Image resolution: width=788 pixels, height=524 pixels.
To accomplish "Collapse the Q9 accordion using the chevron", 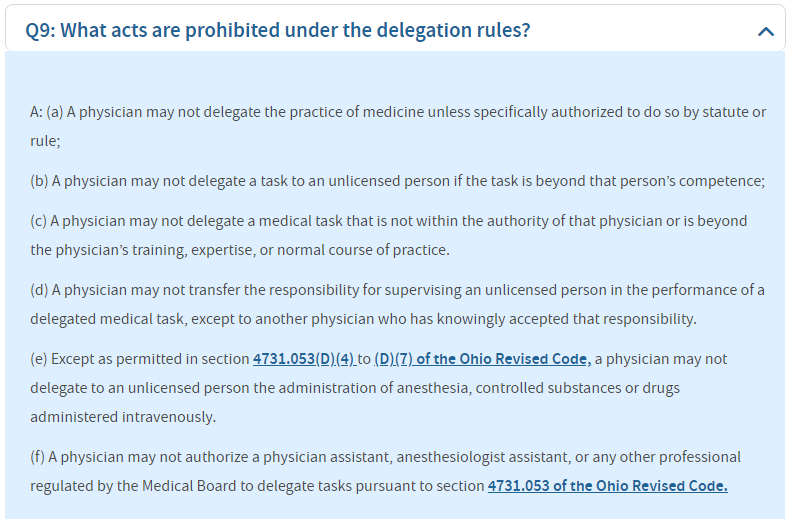I will (766, 32).
